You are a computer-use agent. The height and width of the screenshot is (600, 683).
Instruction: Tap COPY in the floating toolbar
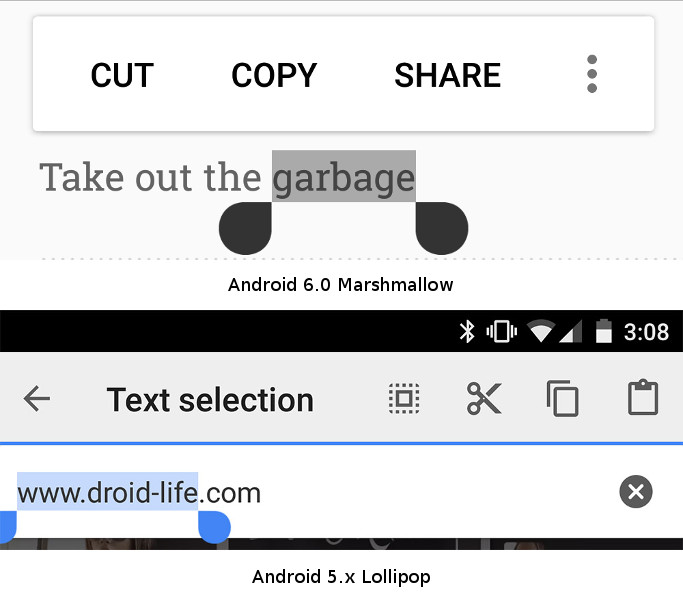[274, 75]
